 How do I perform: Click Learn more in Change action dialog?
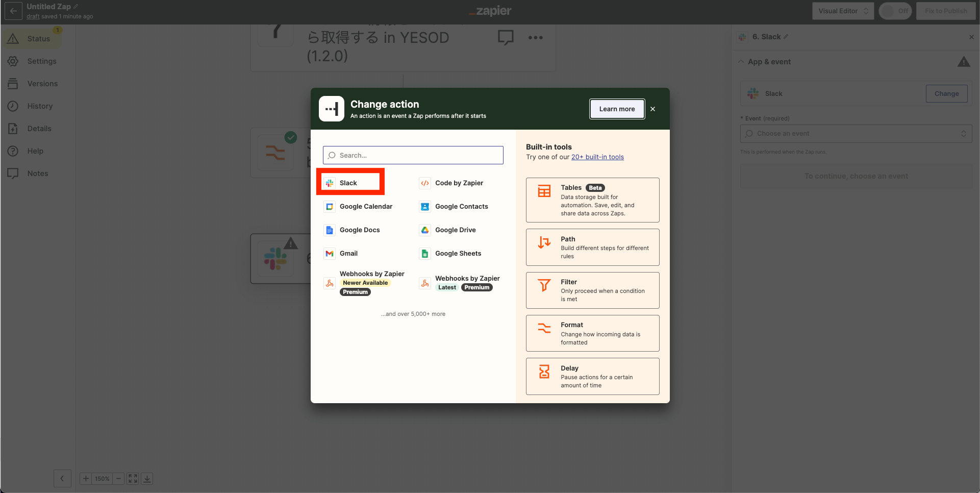[x=617, y=109]
